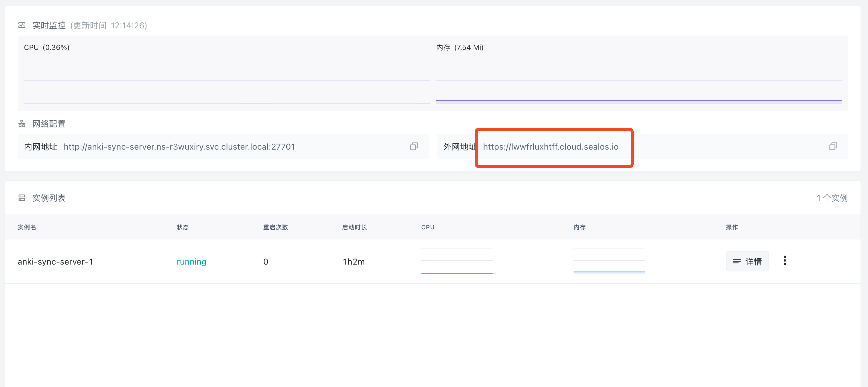Open the external sealos.io URL
The height and width of the screenshot is (387, 868).
pyautogui.click(x=550, y=147)
